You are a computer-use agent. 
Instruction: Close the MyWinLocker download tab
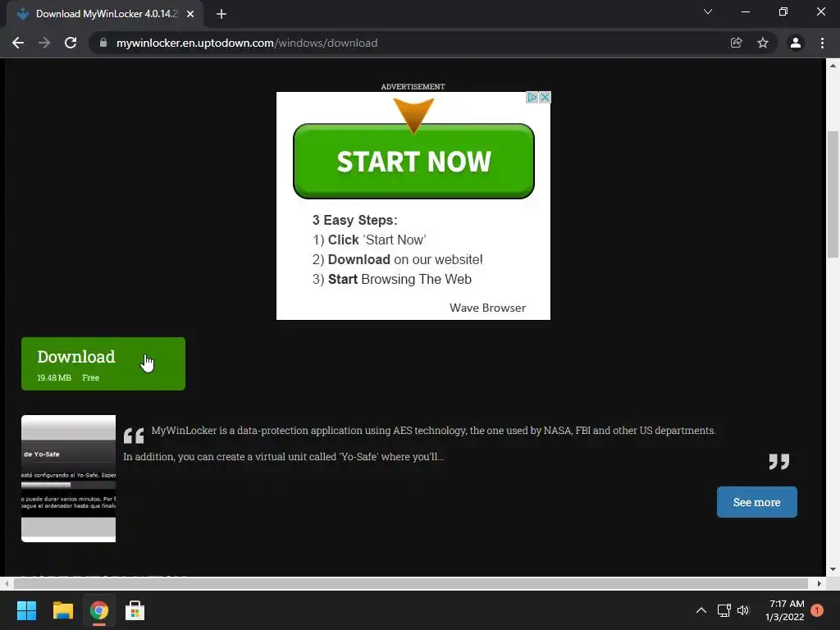tap(190, 14)
